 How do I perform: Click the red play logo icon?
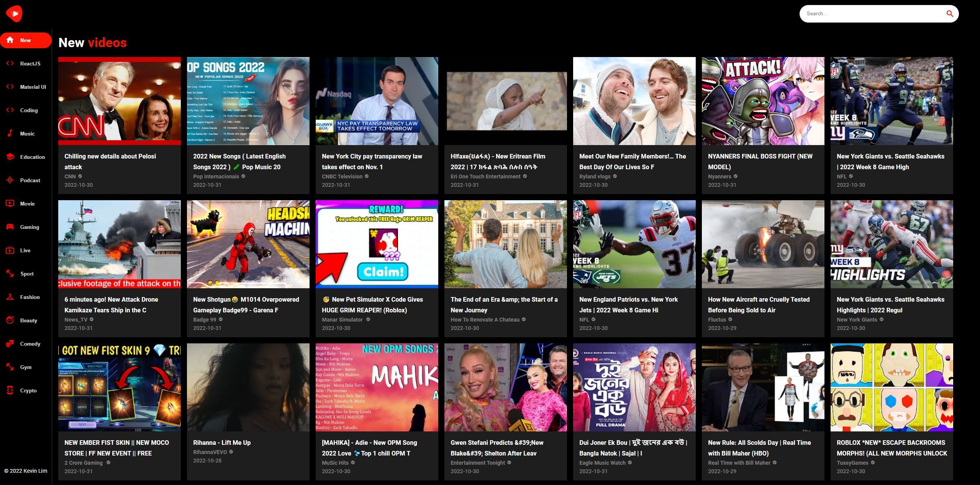(x=14, y=14)
